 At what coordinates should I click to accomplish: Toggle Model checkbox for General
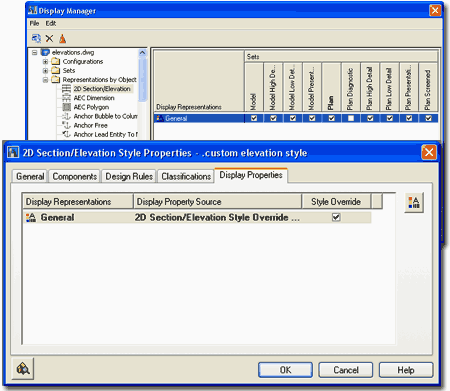click(x=254, y=118)
